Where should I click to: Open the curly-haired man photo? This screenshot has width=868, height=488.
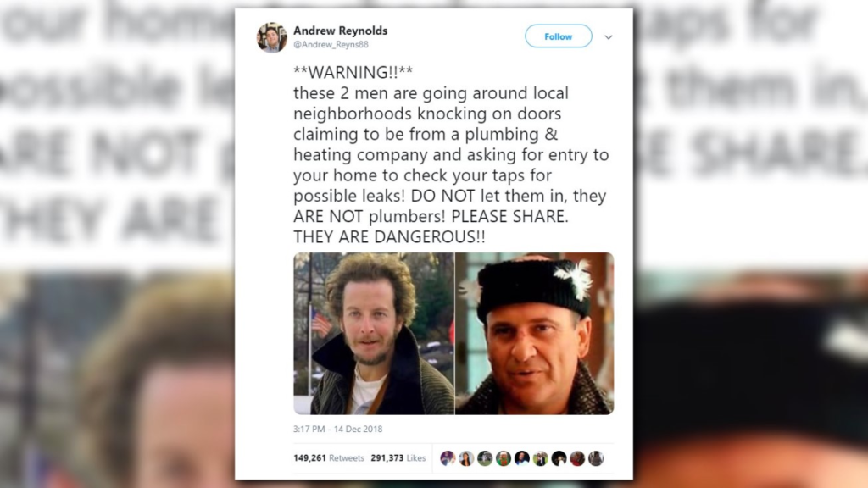pos(374,334)
